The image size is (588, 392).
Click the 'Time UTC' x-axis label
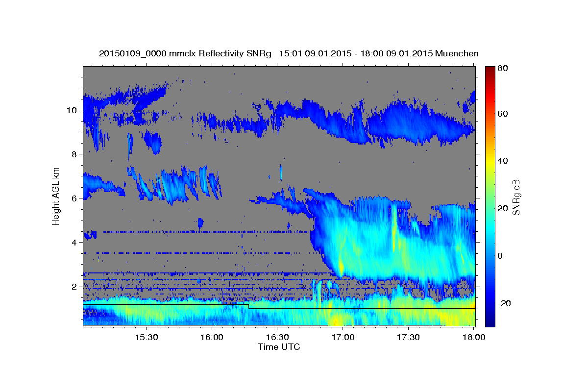click(279, 347)
